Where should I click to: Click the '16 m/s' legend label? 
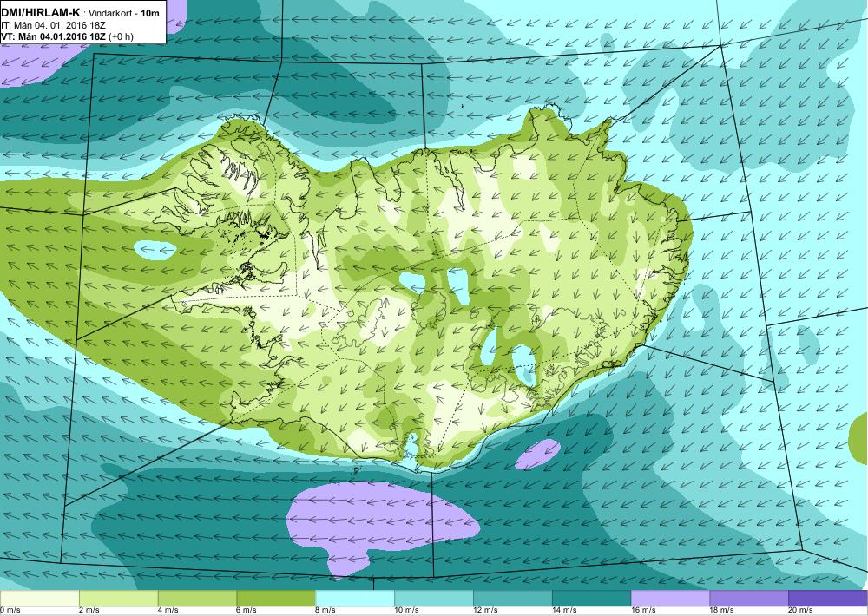click(x=644, y=611)
